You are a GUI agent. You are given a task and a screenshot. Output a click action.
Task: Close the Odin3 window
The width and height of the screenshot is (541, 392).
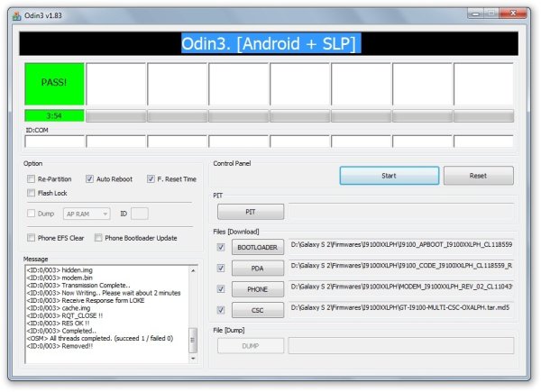pos(513,14)
